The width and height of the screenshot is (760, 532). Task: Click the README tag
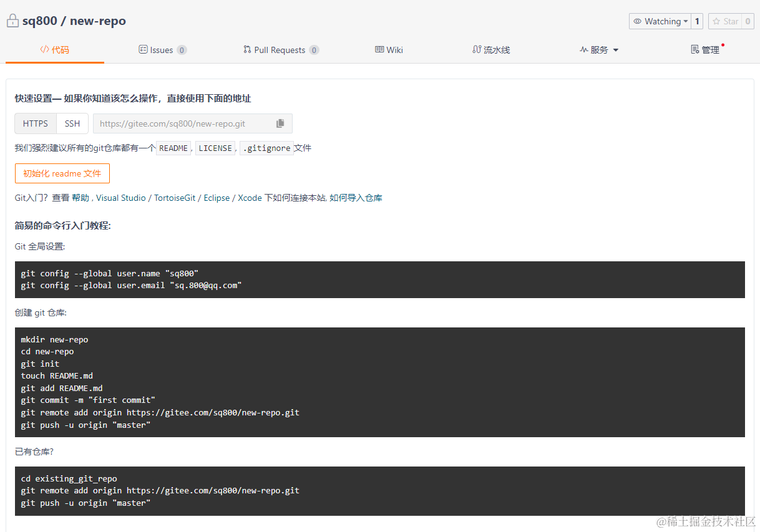173,148
